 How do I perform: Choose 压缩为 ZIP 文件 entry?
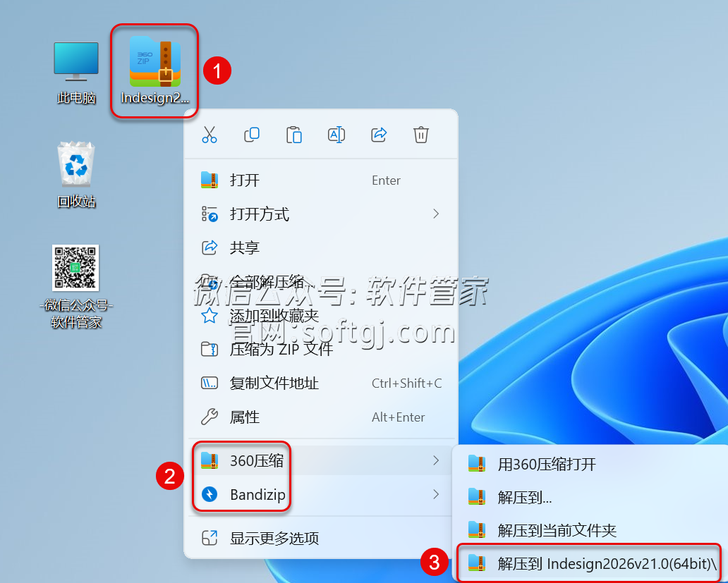click(321, 349)
